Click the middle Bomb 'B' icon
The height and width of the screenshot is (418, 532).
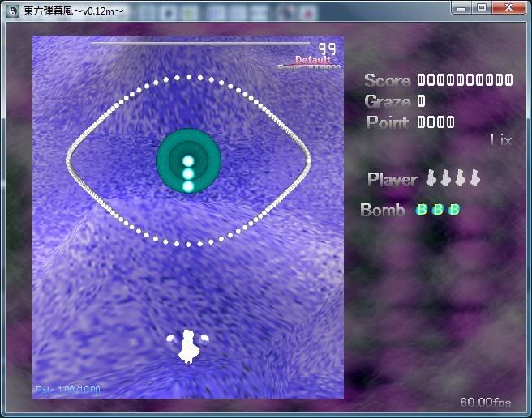tap(437, 210)
